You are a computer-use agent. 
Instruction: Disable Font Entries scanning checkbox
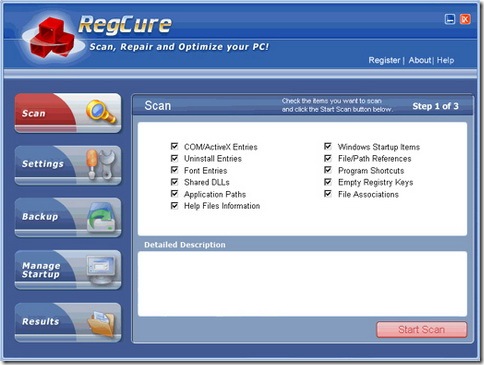point(174,170)
